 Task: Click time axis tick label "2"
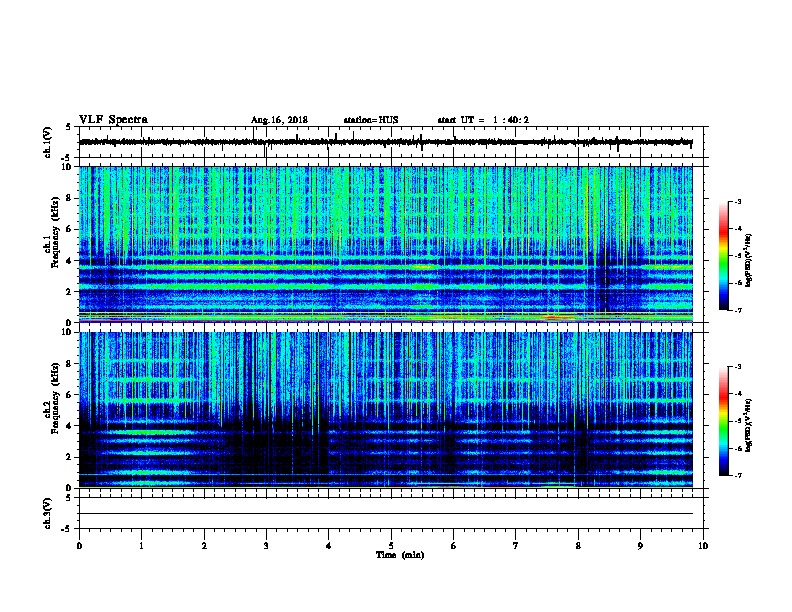[204, 546]
